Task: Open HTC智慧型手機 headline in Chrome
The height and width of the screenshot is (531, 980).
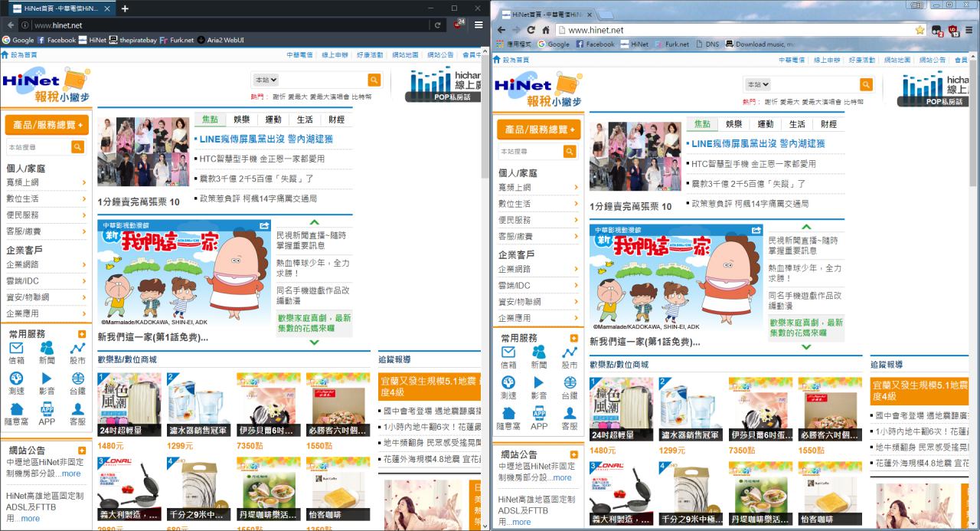Action: [753, 163]
